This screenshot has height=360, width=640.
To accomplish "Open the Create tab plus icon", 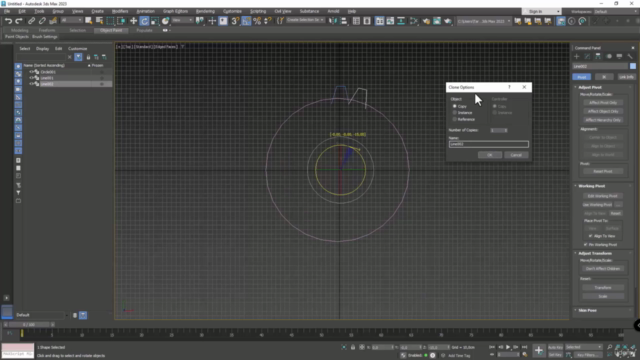I will 576,56.
